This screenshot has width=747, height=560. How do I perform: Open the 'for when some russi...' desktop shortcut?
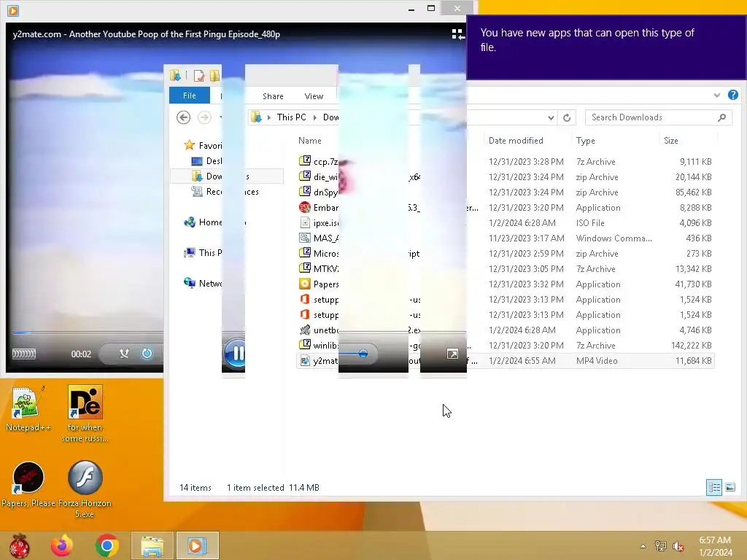85,413
